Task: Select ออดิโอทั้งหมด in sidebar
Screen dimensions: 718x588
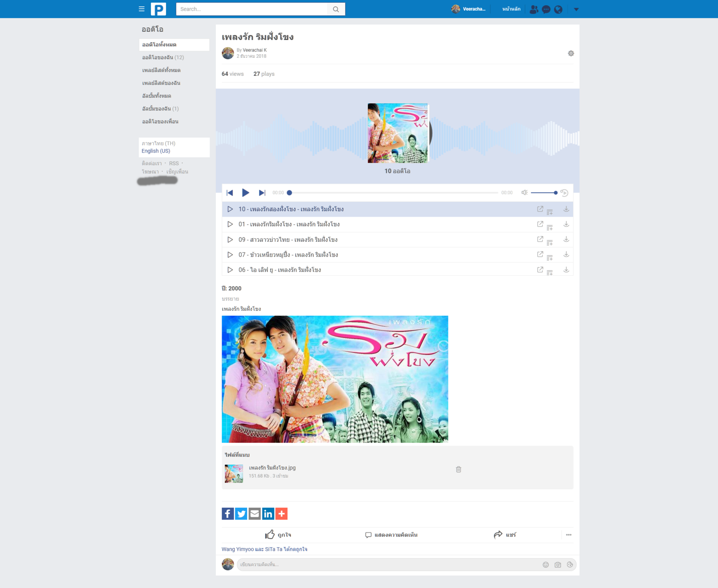Action: point(174,44)
